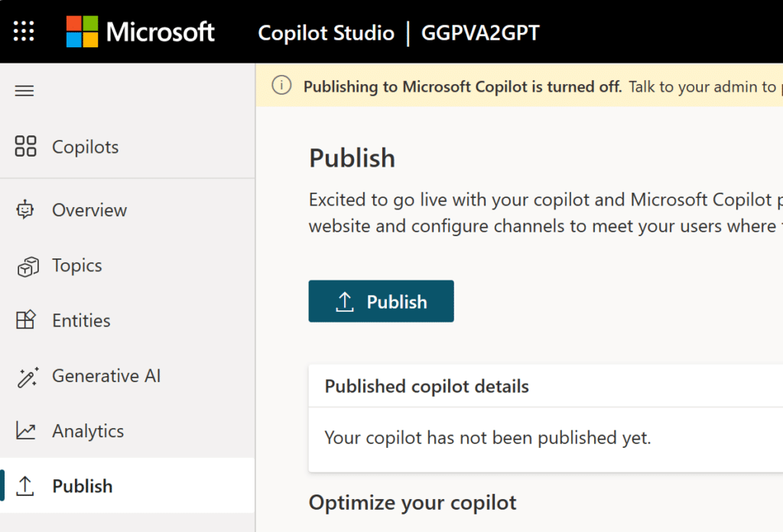Click the Publish page heading
The width and height of the screenshot is (783, 532).
click(x=352, y=158)
